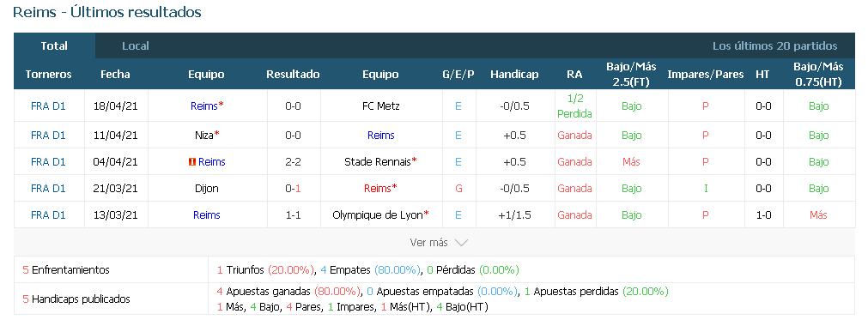Open the FRA D1 link for 13/03/21
The image size is (868, 320).
tap(48, 215)
